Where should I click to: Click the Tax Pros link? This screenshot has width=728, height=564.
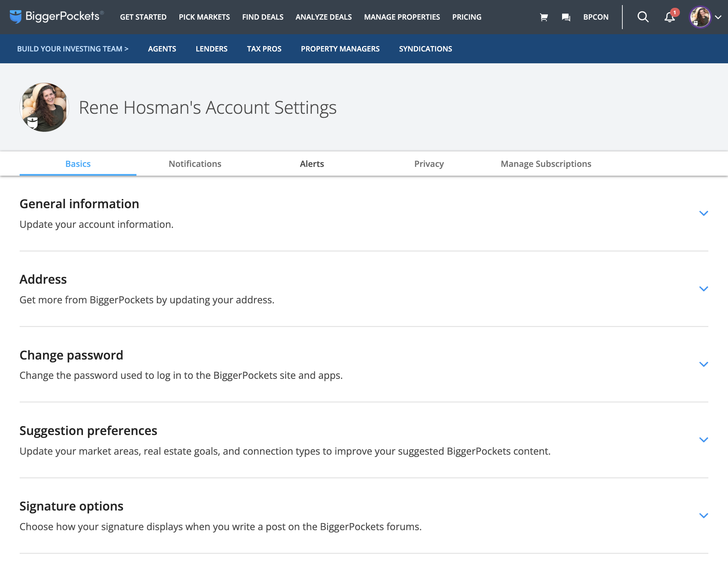point(264,49)
